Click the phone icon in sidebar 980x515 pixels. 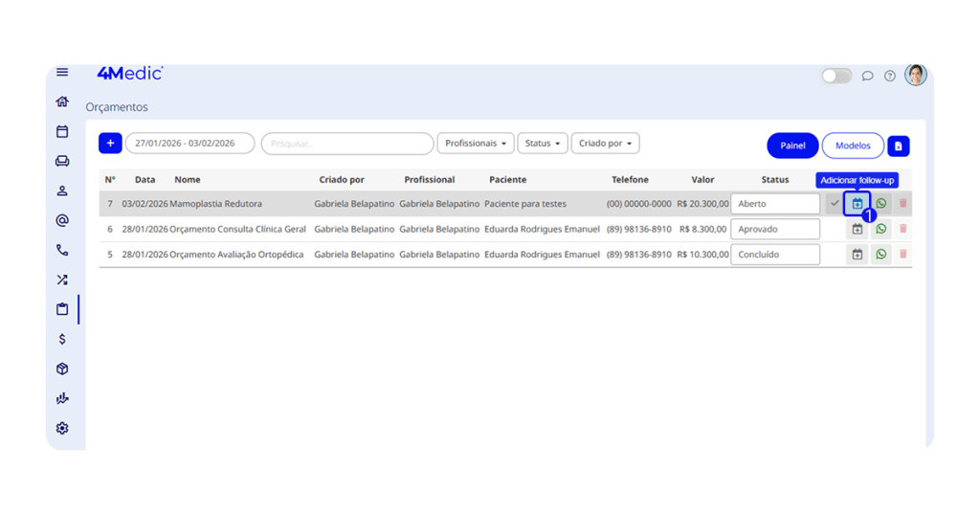coord(62,250)
